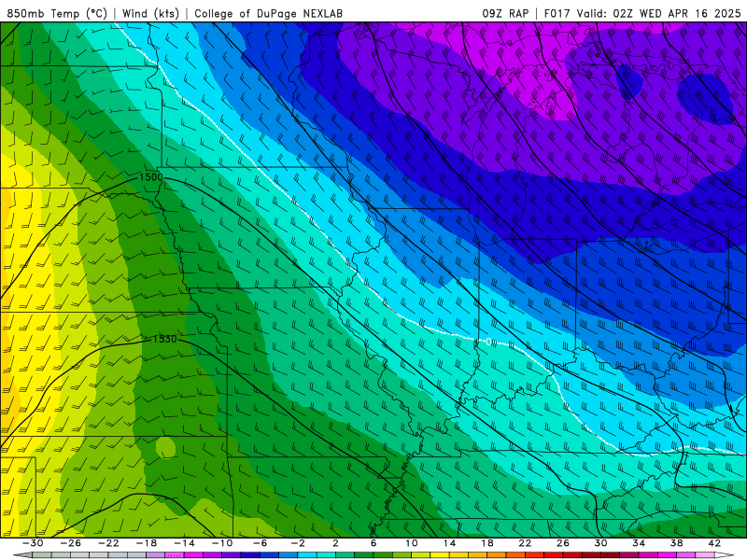Click the "30" color scale tick label
Viewport: 747px width, 560px height.
click(600, 543)
